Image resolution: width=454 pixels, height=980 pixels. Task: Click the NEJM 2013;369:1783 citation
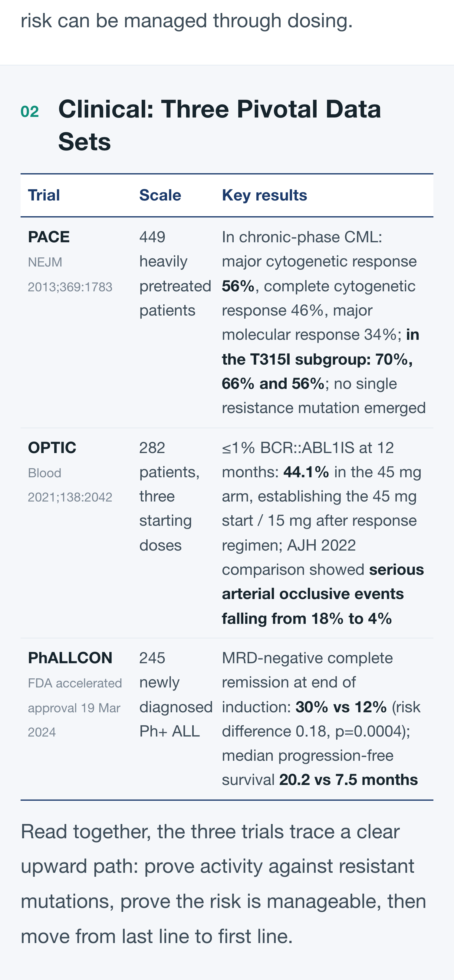70,274
